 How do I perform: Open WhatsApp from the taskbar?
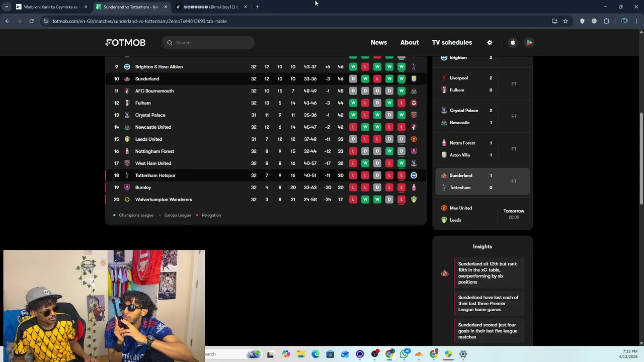pyautogui.click(x=404, y=354)
